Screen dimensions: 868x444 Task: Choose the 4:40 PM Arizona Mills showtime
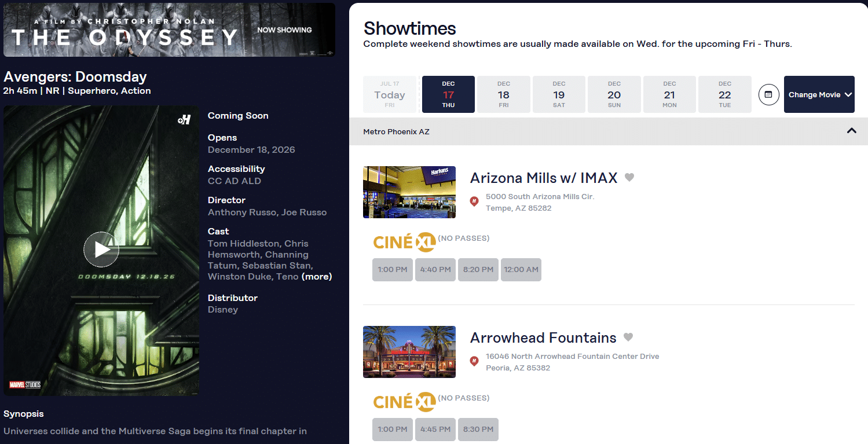tap(435, 270)
